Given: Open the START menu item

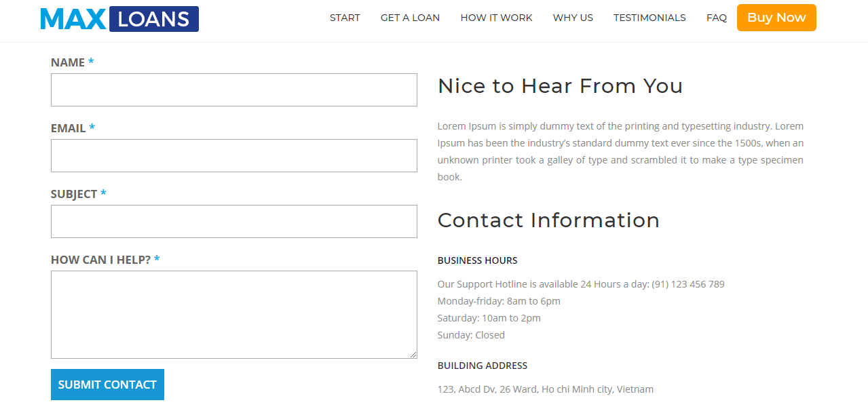Looking at the screenshot, I should point(345,18).
